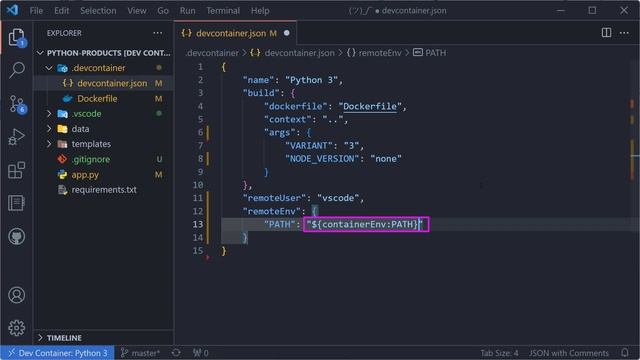640x360 pixels.
Task: Open Source Control view with badge
Action: click(17, 104)
